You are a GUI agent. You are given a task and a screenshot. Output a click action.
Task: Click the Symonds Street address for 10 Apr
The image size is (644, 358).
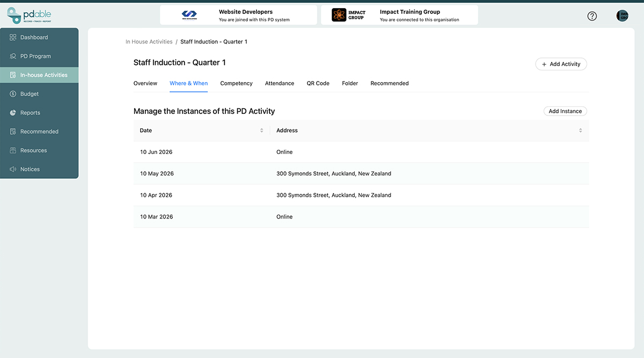point(334,195)
